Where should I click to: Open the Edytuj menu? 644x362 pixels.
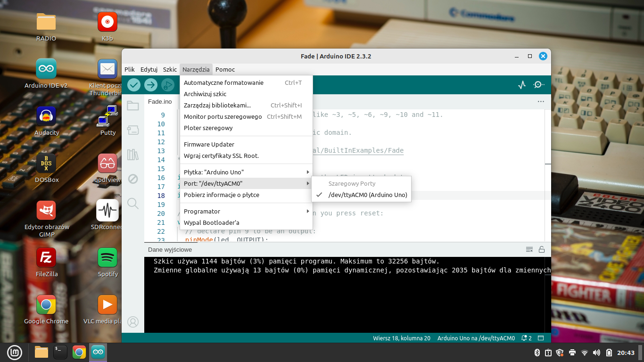point(149,69)
